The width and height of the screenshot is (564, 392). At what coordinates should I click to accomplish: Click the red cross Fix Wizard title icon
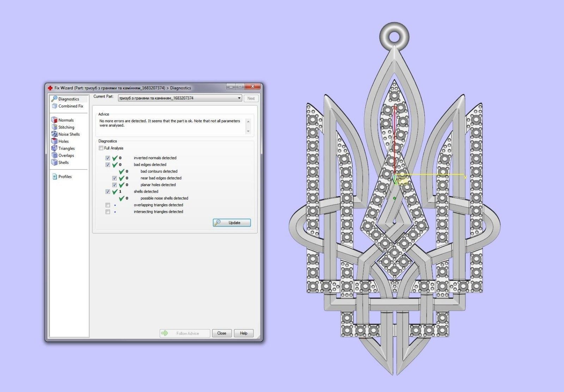(50, 88)
